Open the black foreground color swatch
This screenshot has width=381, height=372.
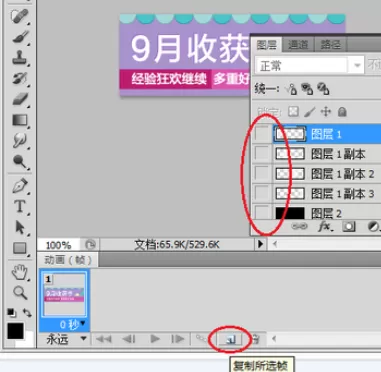(15, 331)
